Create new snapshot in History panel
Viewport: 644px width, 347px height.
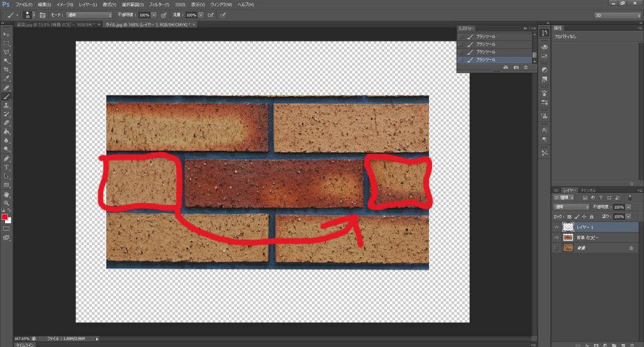(x=516, y=67)
